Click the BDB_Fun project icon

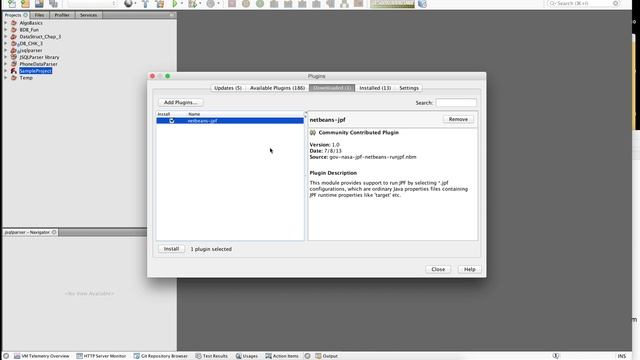14,30
